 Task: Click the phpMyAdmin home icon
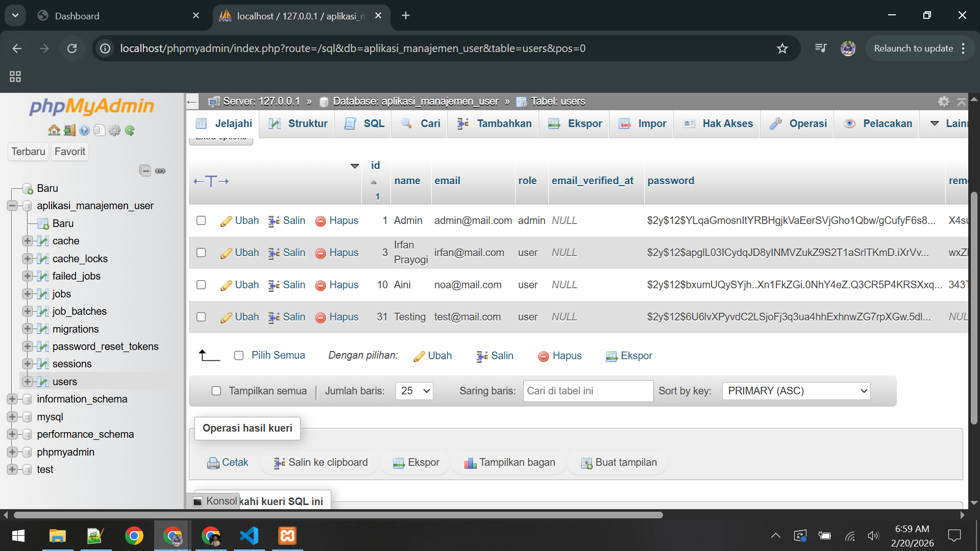click(54, 131)
